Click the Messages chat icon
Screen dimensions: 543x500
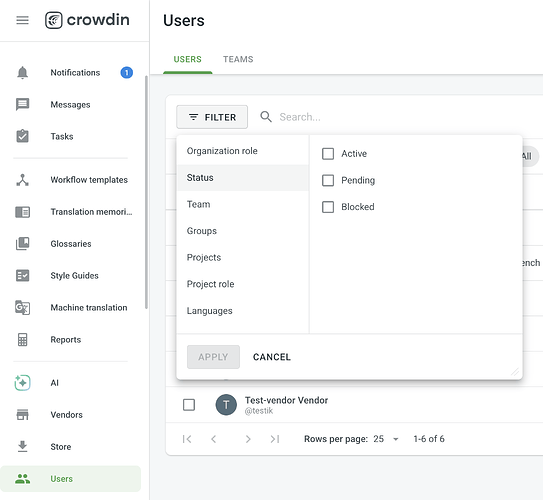tap(23, 105)
